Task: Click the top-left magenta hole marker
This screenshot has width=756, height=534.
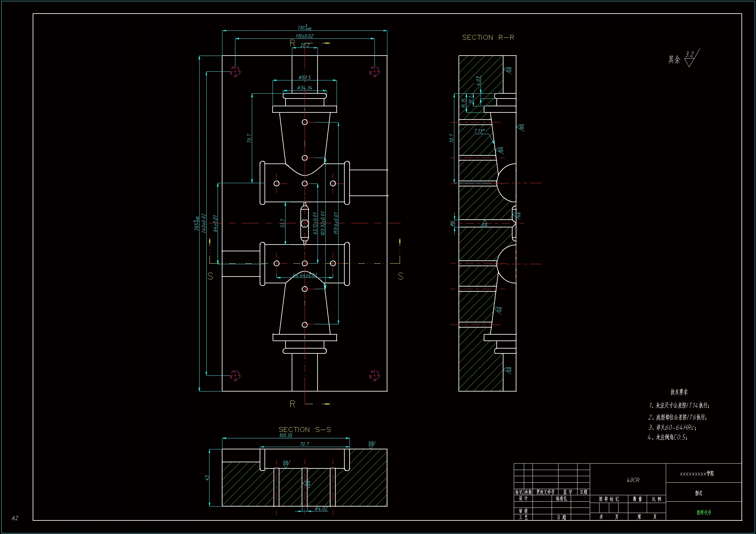Action: coord(235,71)
